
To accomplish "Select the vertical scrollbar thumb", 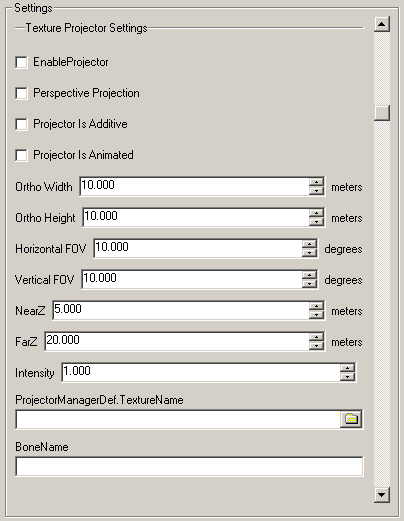I will click(x=382, y=113).
